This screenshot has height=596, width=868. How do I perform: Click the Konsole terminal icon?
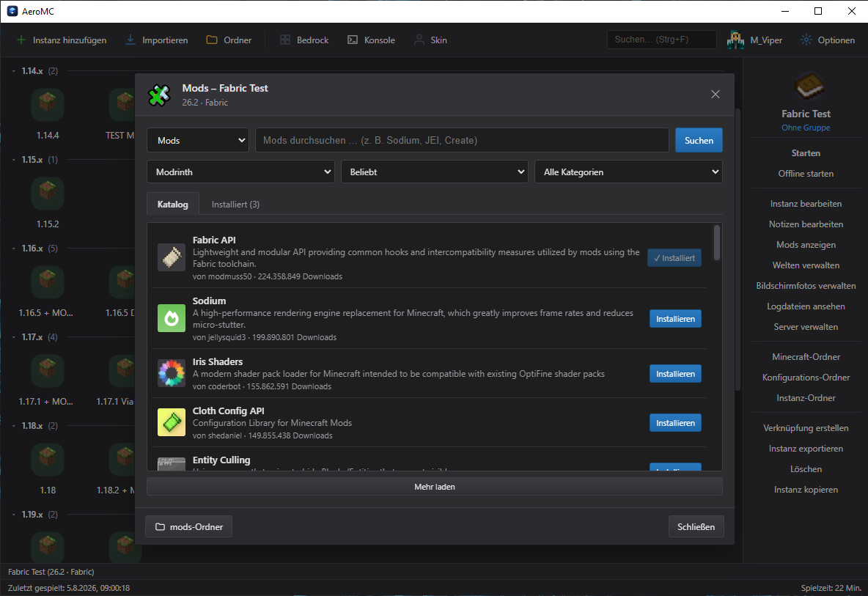tap(353, 40)
